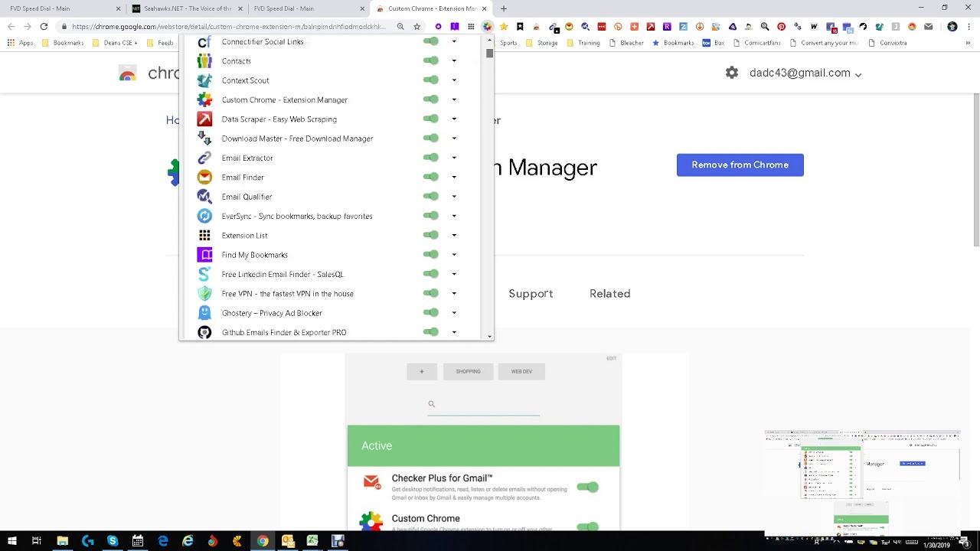
Task: Disable Download Master extension switch
Action: click(431, 138)
